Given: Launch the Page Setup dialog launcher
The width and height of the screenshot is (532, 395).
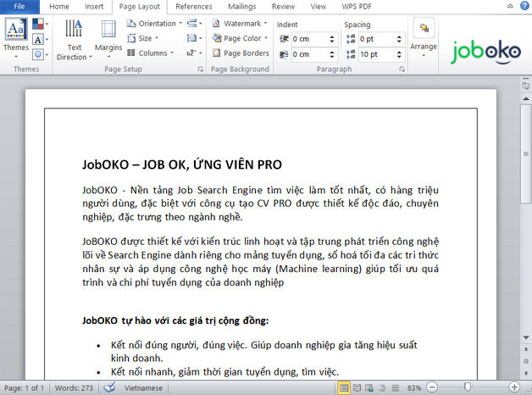Looking at the screenshot, I should 201,70.
